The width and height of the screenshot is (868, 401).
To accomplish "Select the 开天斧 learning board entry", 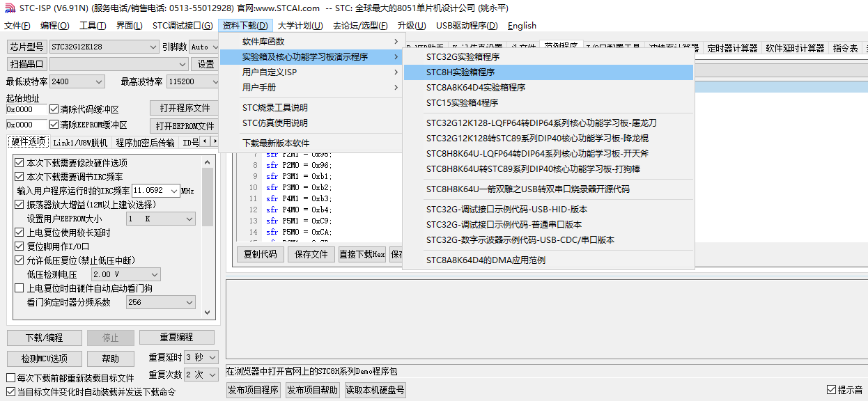I will [549, 154].
